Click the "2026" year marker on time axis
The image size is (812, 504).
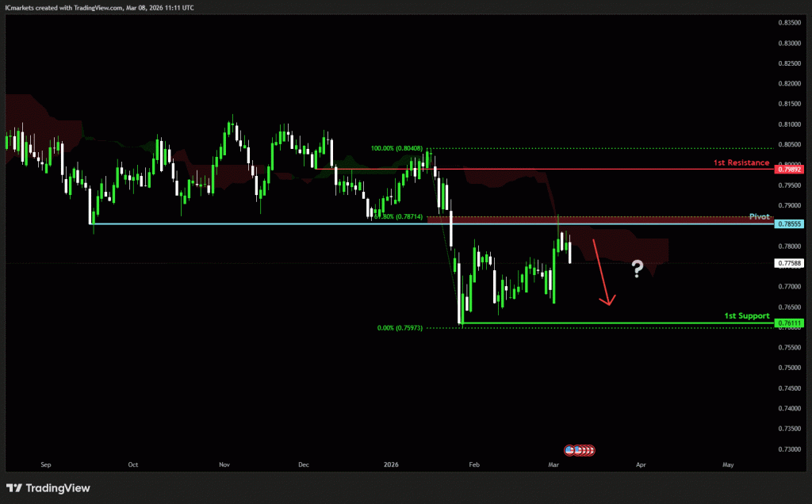click(390, 465)
